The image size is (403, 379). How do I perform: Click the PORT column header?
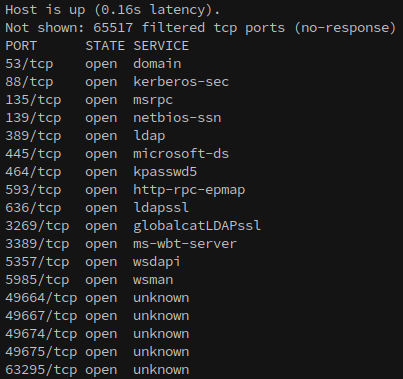[21, 46]
